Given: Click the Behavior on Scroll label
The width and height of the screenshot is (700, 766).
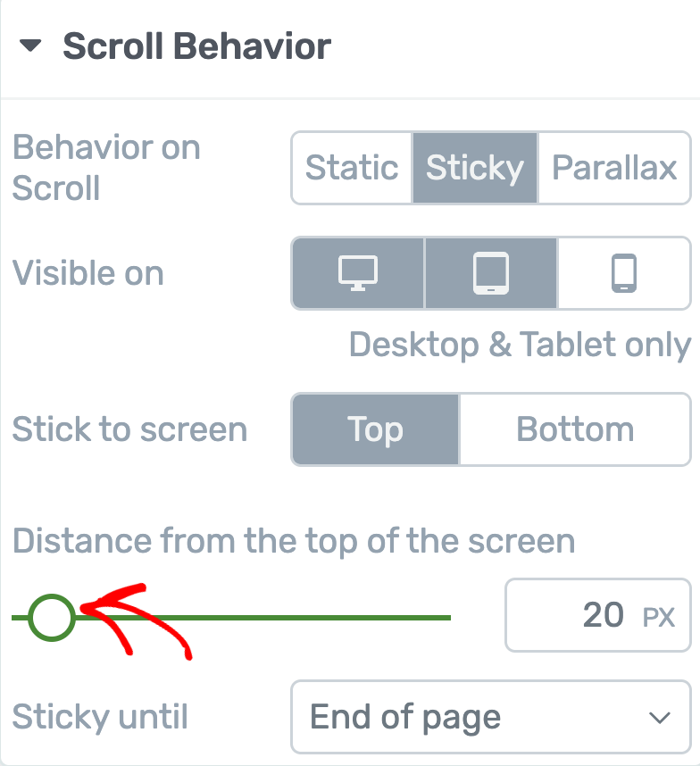Looking at the screenshot, I should (106, 168).
